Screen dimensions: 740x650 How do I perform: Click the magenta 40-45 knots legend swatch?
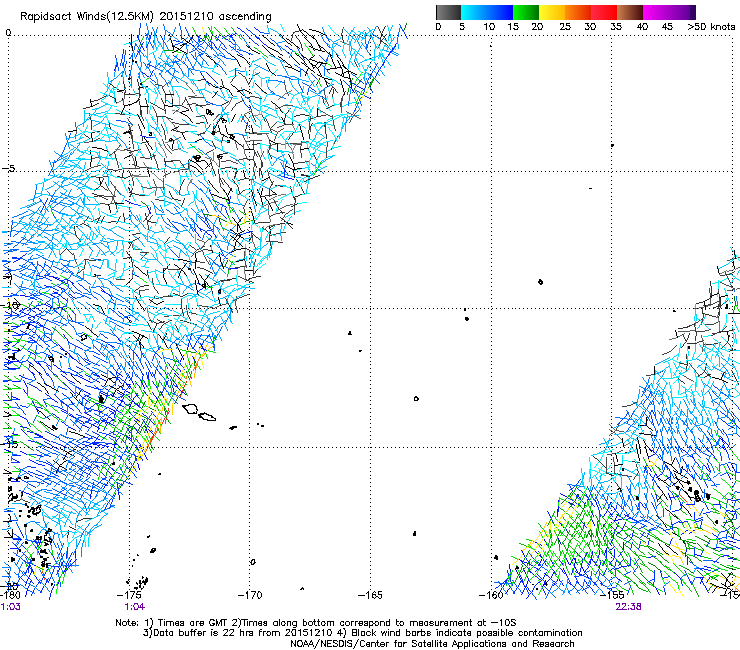(656, 12)
